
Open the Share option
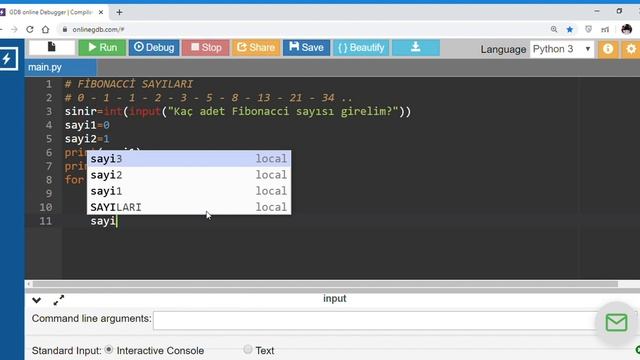coord(256,48)
